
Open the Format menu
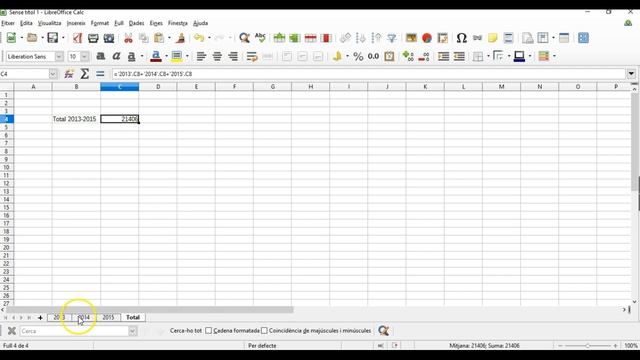pos(100,23)
